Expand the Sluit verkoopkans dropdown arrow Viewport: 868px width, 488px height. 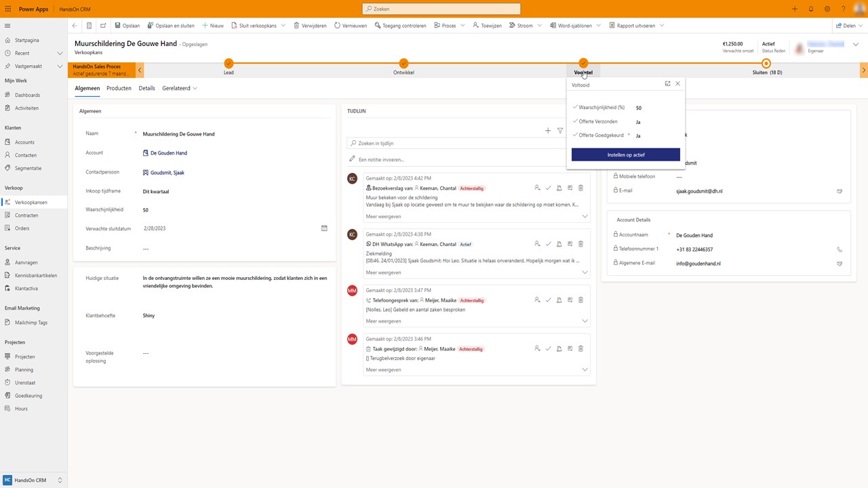(284, 26)
